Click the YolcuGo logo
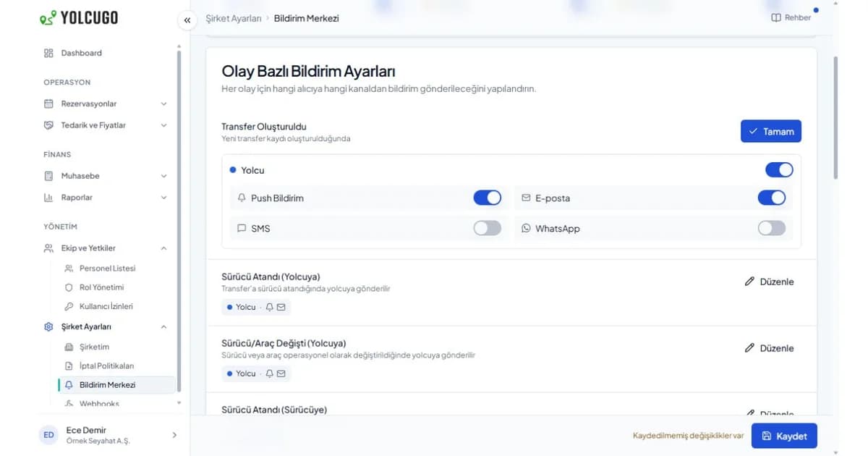The width and height of the screenshot is (868, 456). point(79,18)
